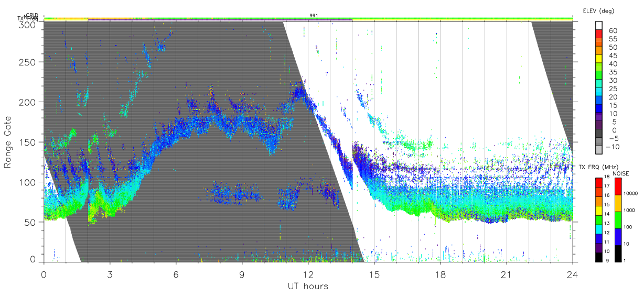
Task: Select the '12' tick label on UT hours axis
Action: click(308, 274)
